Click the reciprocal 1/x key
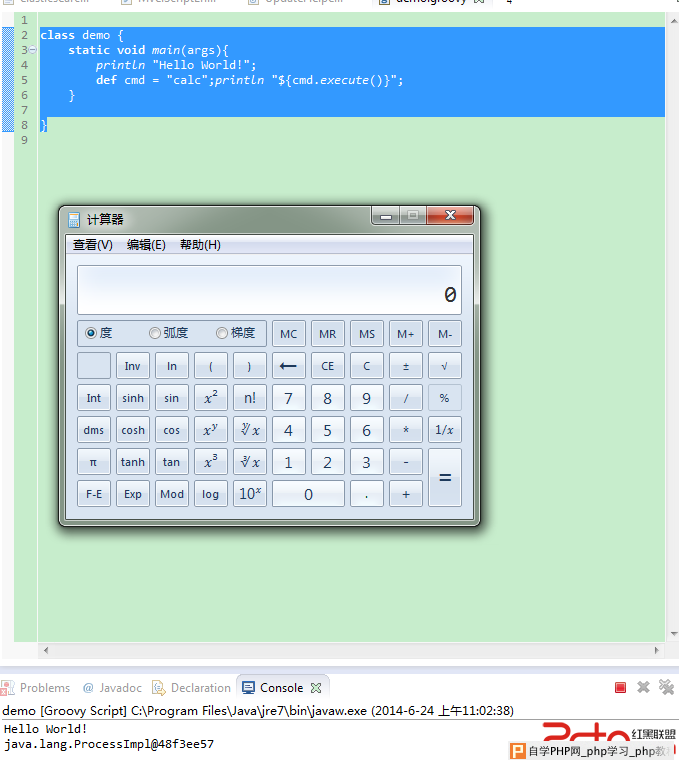Viewport: 679px width, 765px height. pos(445,430)
